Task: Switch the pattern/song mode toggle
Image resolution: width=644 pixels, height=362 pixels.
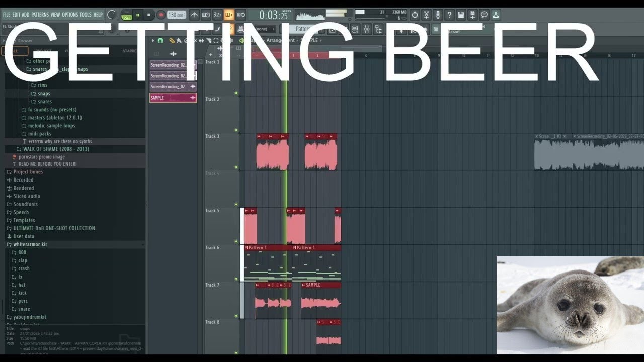Action: (126, 15)
